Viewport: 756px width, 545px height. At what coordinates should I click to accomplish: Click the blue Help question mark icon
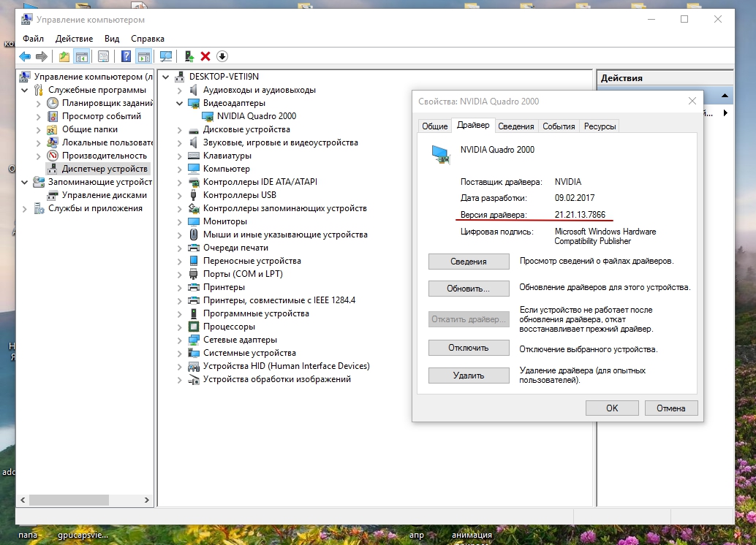(126, 56)
